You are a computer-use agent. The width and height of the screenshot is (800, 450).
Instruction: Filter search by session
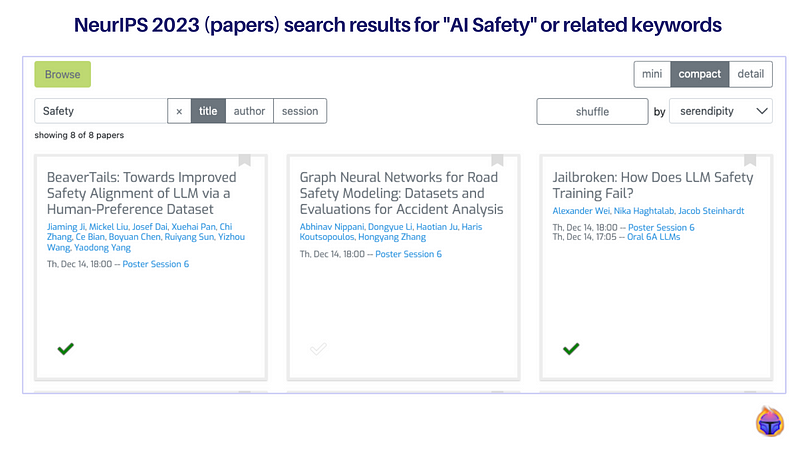point(300,111)
